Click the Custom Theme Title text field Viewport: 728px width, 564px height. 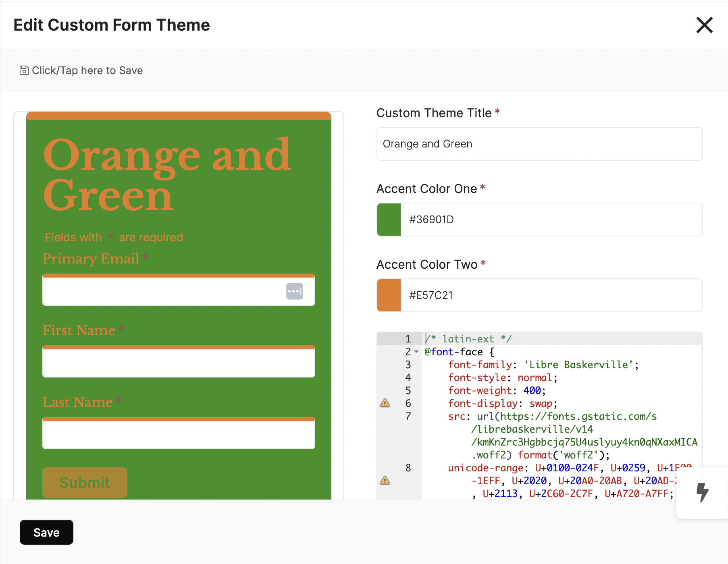539,144
